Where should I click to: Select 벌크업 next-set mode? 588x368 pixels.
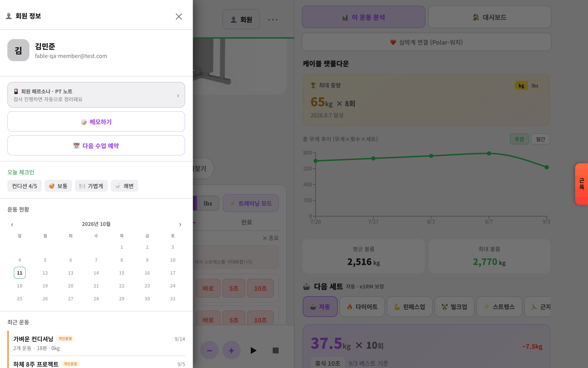(x=454, y=306)
